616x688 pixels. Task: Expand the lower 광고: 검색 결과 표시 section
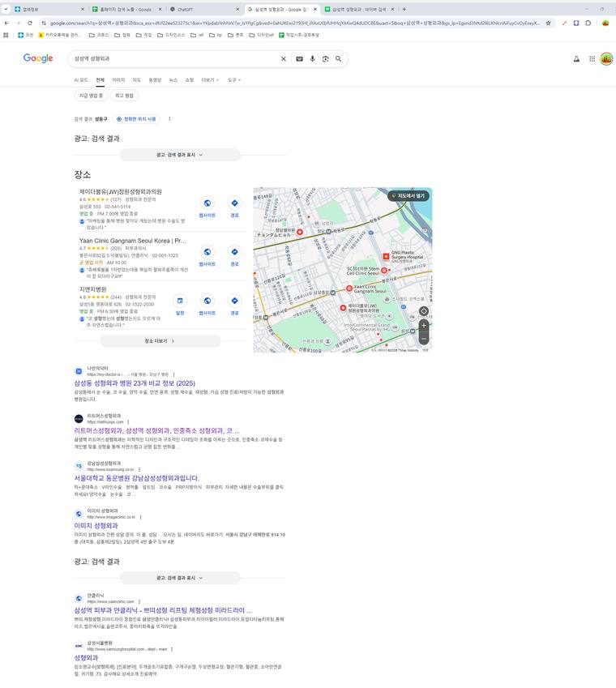[180, 578]
